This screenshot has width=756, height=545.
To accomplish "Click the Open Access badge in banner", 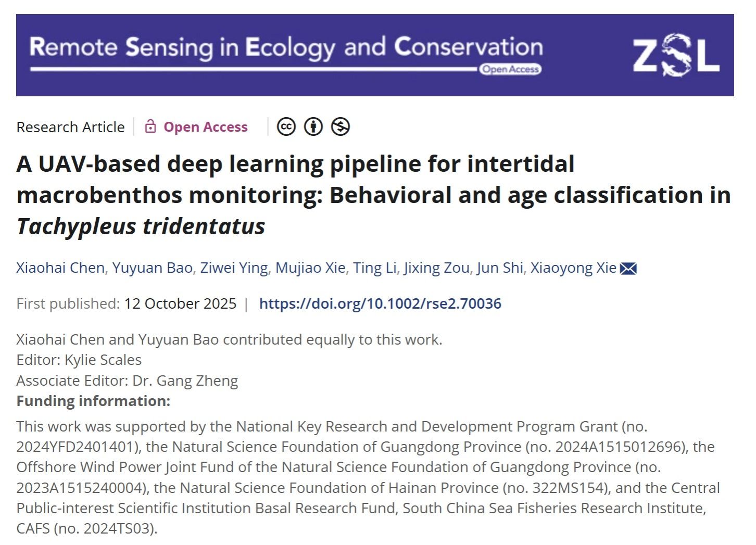I will point(510,69).
